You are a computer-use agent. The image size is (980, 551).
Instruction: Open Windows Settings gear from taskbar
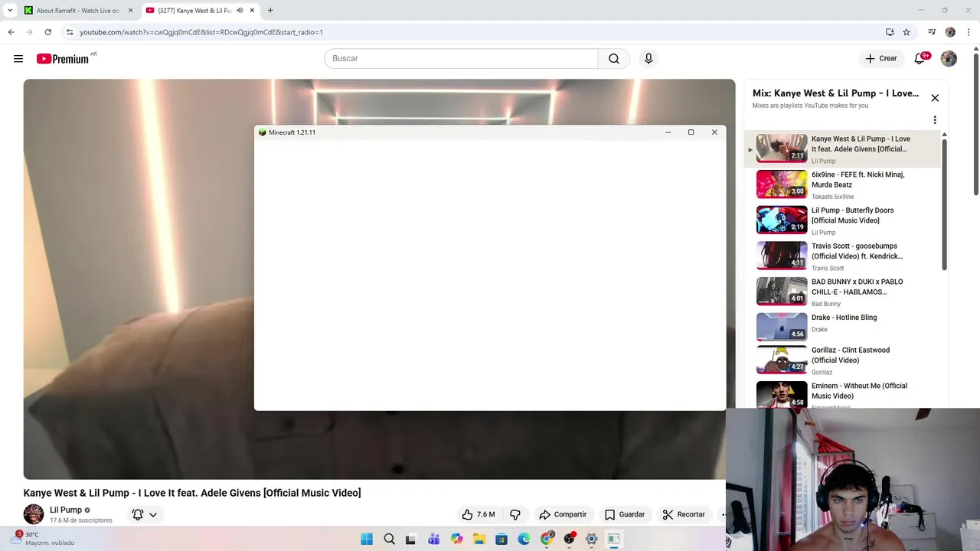point(591,539)
